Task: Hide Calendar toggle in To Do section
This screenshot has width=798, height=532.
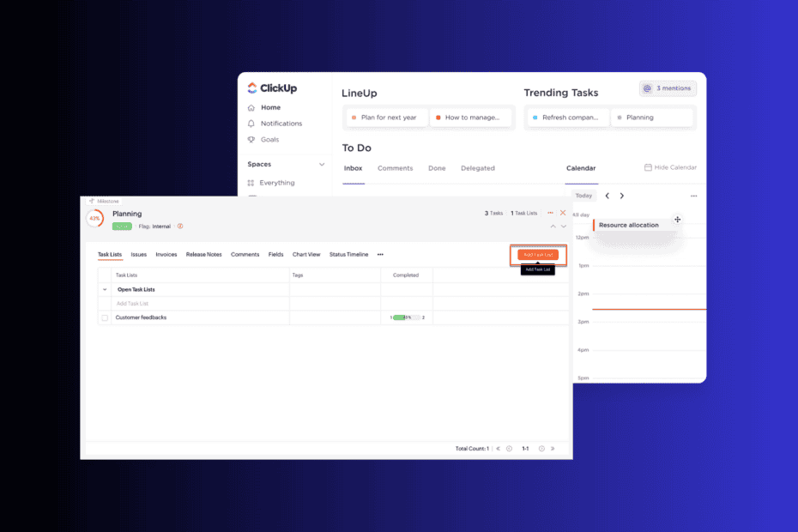Action: pyautogui.click(x=670, y=167)
